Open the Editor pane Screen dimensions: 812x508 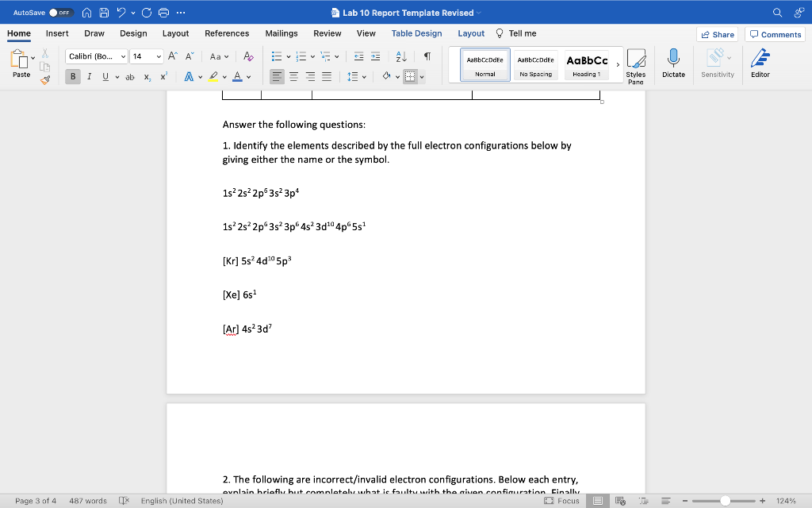pos(760,63)
